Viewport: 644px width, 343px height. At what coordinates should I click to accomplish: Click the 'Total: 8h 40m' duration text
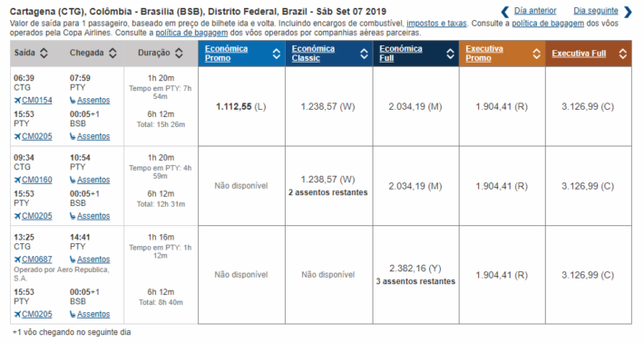[x=161, y=302]
